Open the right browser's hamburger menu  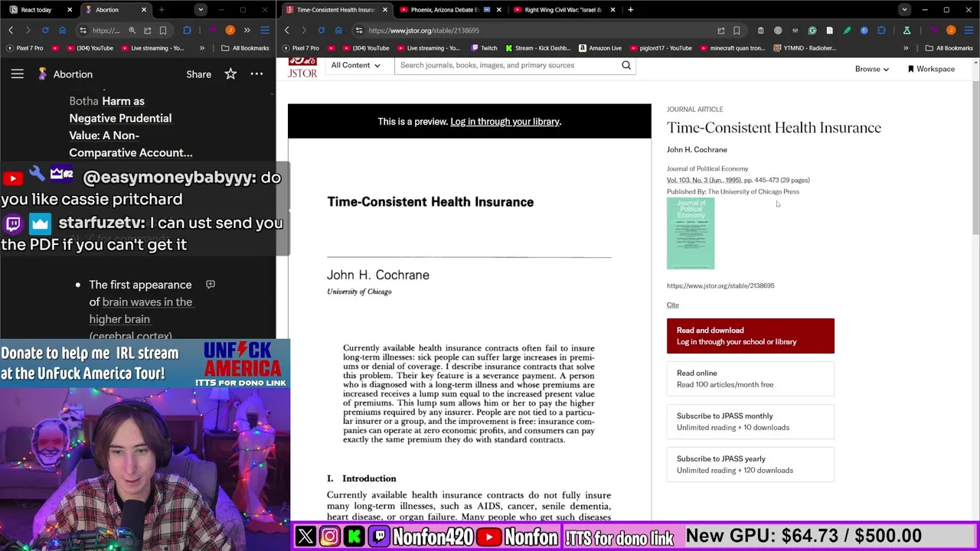pos(969,31)
